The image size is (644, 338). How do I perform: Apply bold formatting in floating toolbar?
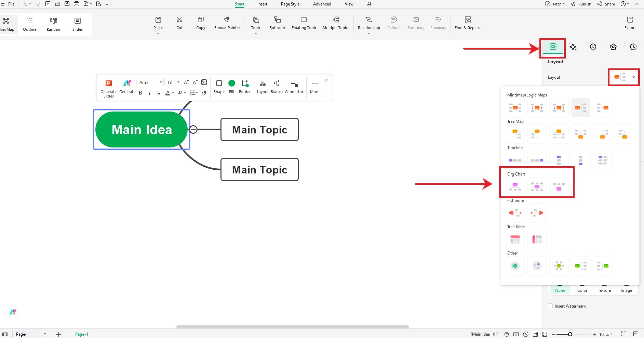pyautogui.click(x=140, y=93)
